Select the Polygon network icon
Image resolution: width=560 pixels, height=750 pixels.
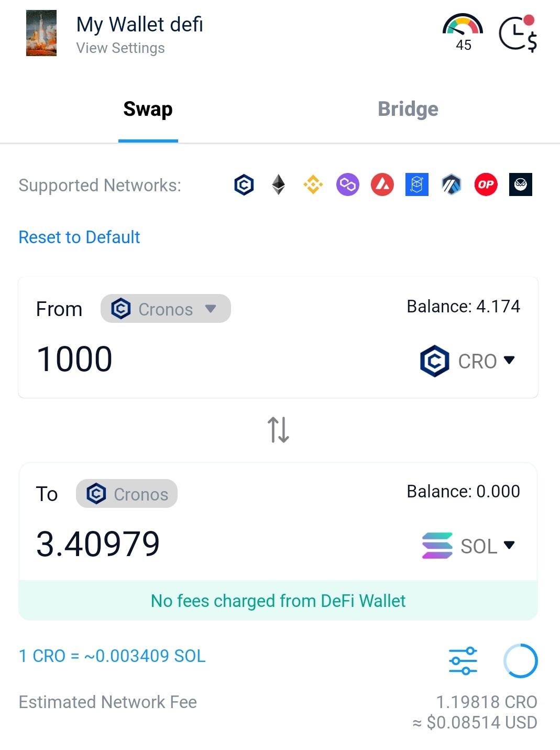[348, 184]
